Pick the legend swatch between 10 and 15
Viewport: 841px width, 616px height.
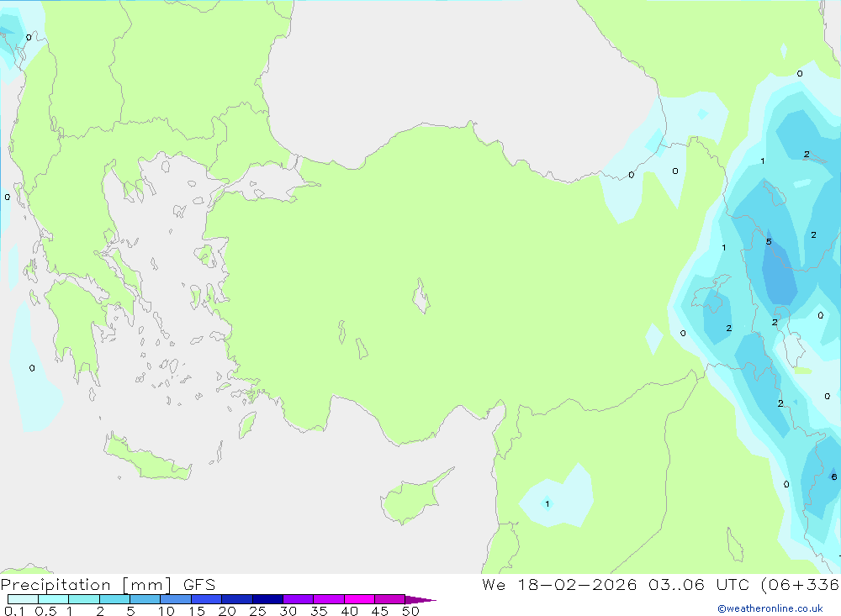click(176, 599)
